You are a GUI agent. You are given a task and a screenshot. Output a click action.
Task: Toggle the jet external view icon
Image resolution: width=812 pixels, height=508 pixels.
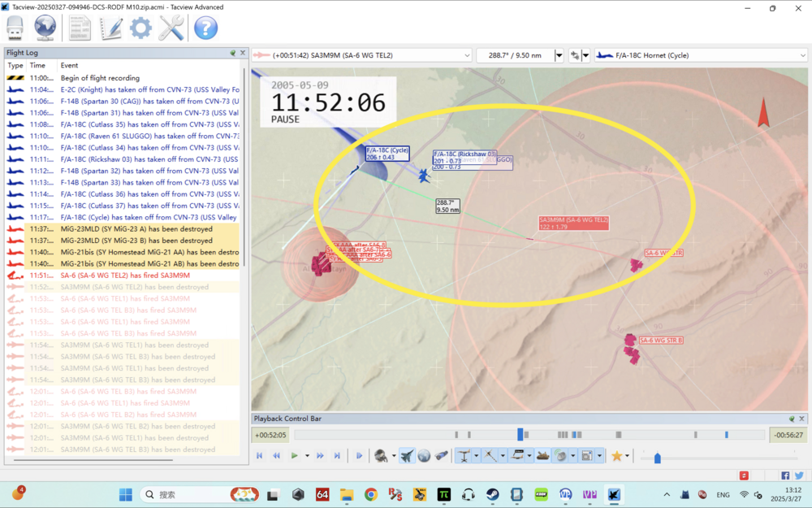click(407, 456)
